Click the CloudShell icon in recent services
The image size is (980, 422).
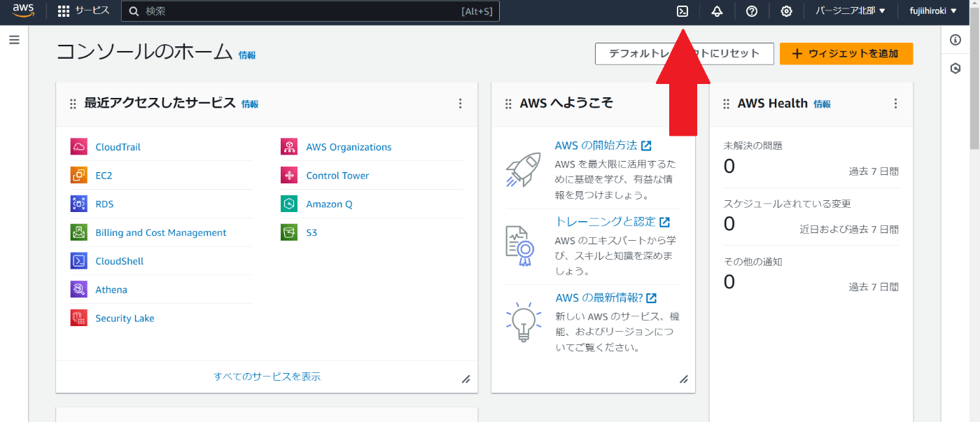pos(78,261)
